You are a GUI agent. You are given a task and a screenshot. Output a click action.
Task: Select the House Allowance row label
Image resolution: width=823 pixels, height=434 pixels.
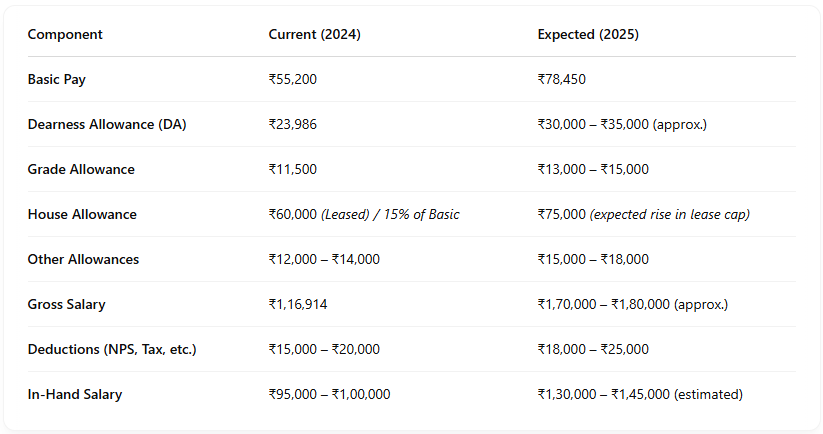(x=82, y=215)
